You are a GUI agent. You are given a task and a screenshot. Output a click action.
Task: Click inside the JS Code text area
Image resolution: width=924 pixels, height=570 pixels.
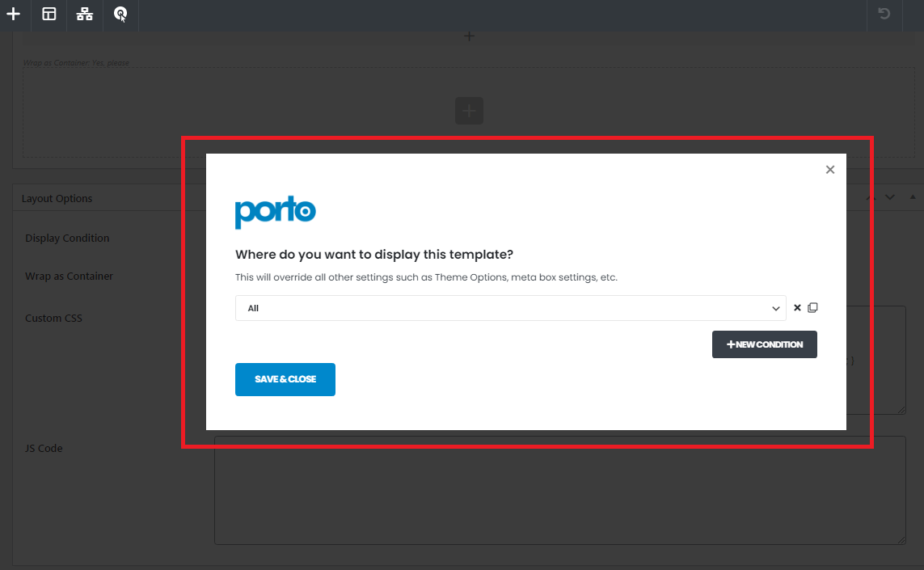560,491
